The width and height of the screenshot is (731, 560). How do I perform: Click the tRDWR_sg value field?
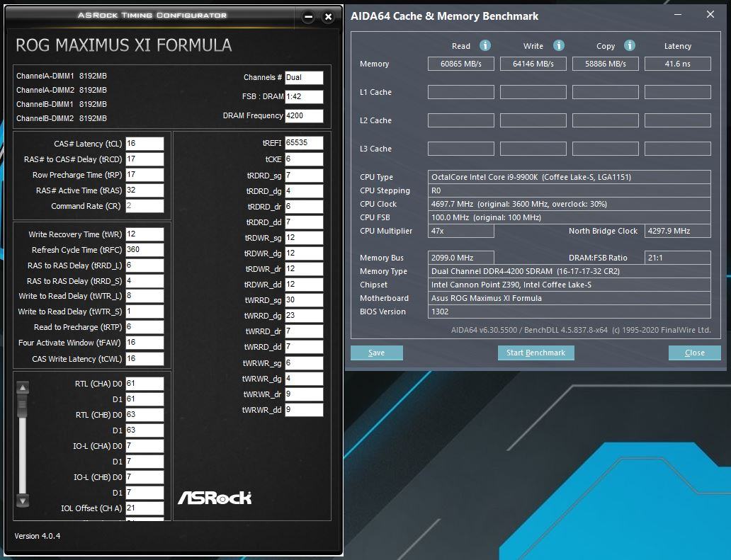(304, 238)
